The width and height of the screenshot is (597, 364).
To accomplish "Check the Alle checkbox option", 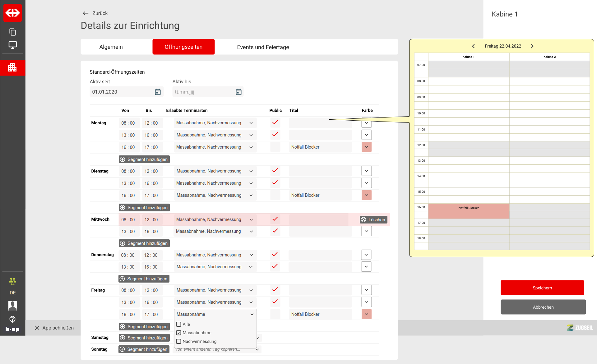I will pos(179,324).
